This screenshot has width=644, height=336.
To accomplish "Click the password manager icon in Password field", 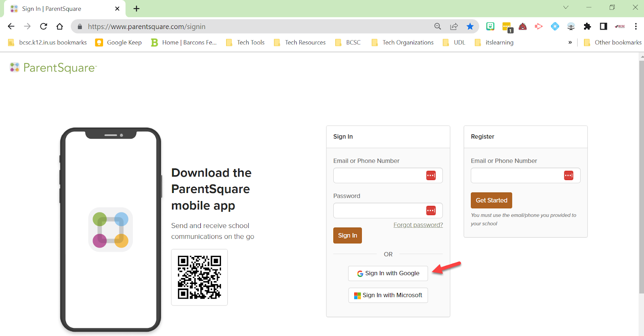I will 431,210.
